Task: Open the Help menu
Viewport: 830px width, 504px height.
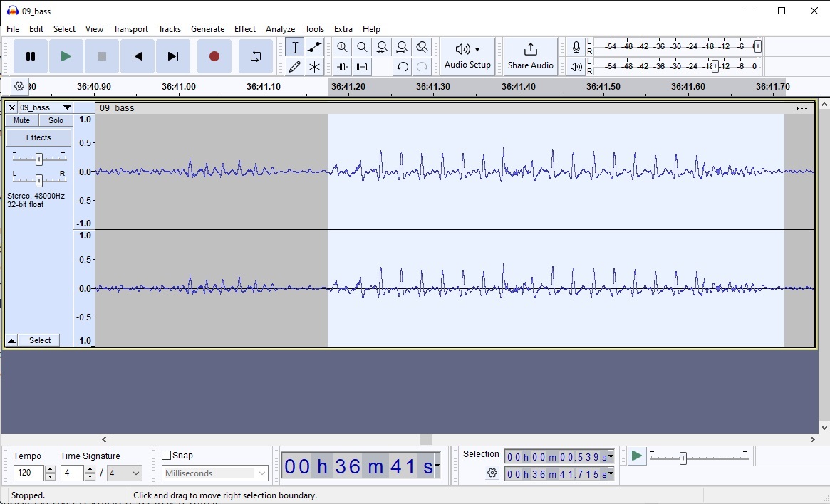Action: pos(371,29)
